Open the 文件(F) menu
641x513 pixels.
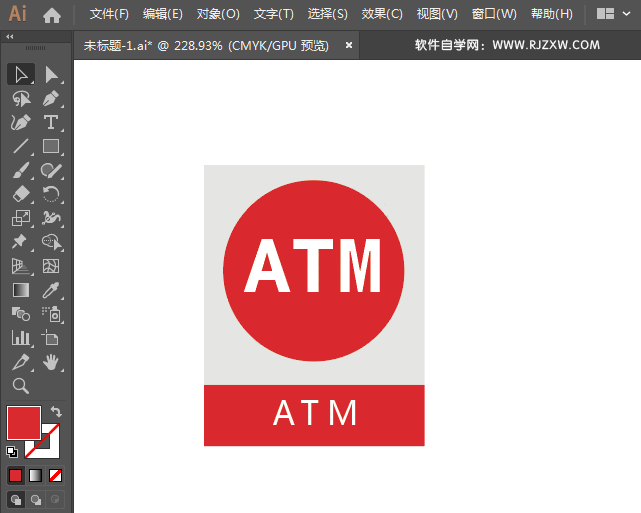109,14
